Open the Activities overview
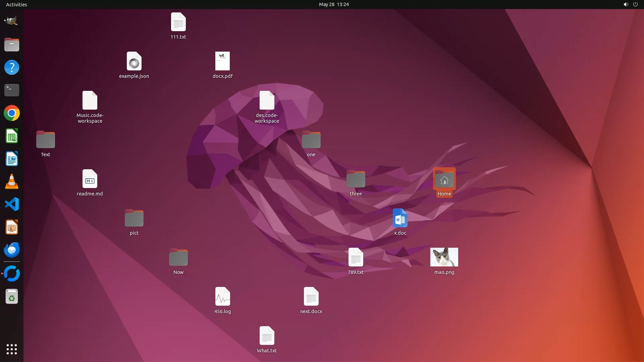This screenshot has width=644, height=362. (16, 4)
